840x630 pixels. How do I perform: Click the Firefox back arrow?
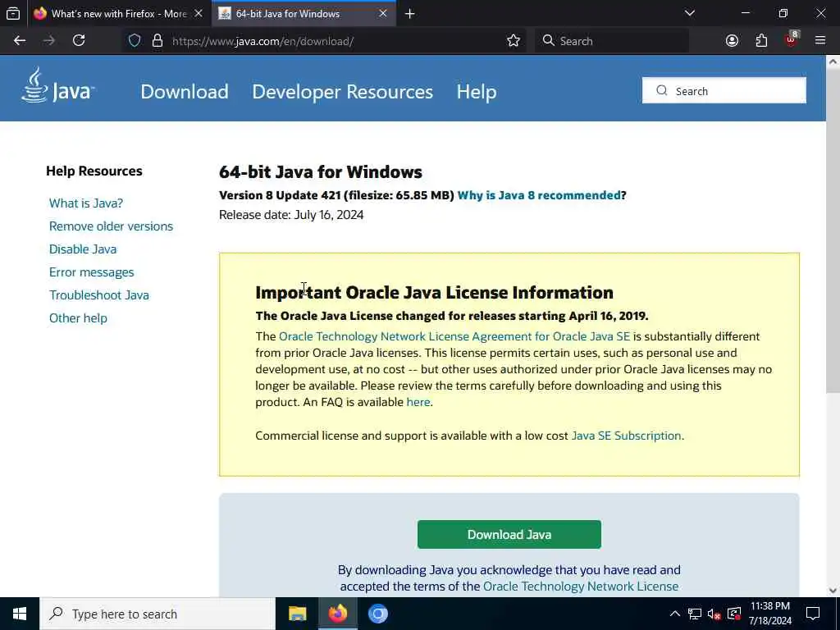point(20,41)
